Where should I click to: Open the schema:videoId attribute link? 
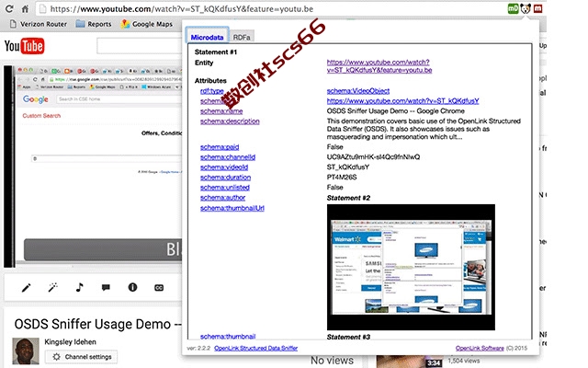pyautogui.click(x=224, y=167)
